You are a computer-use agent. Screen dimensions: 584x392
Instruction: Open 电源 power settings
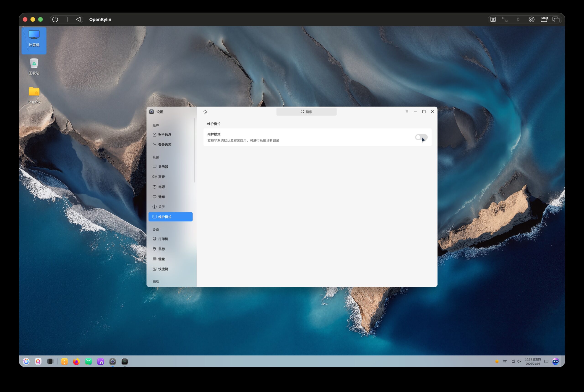tap(161, 187)
